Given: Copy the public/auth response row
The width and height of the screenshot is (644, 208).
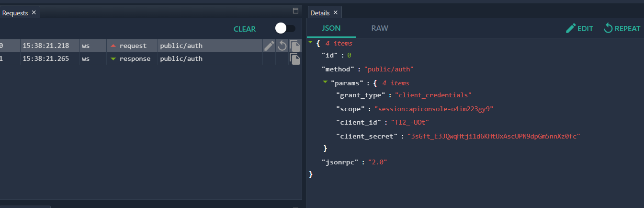Looking at the screenshot, I should point(295,59).
